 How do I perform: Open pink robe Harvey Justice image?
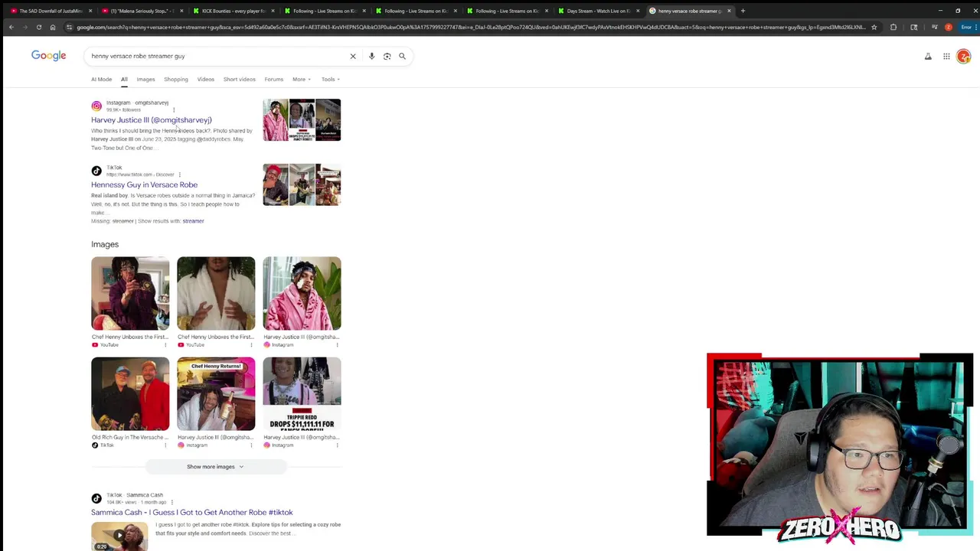pos(302,293)
